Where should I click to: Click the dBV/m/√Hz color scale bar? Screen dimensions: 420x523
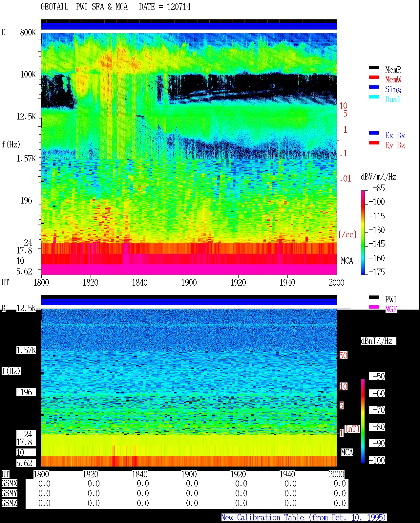363,232
